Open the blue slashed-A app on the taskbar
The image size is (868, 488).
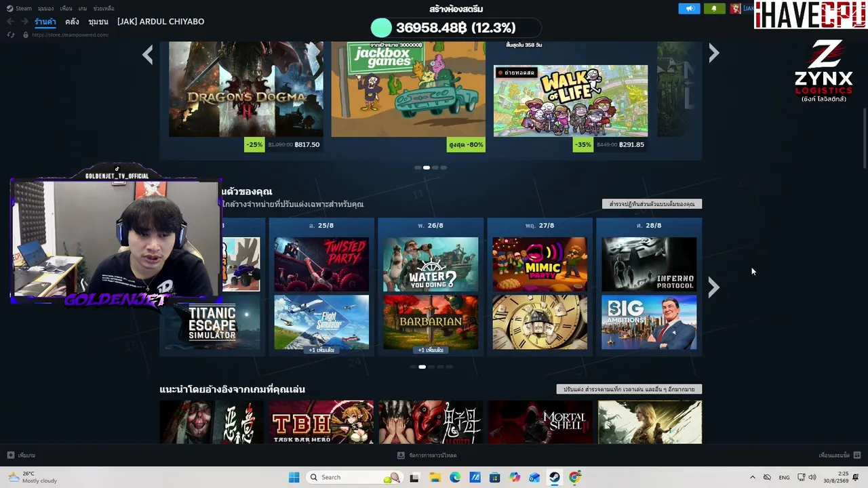tap(475, 477)
